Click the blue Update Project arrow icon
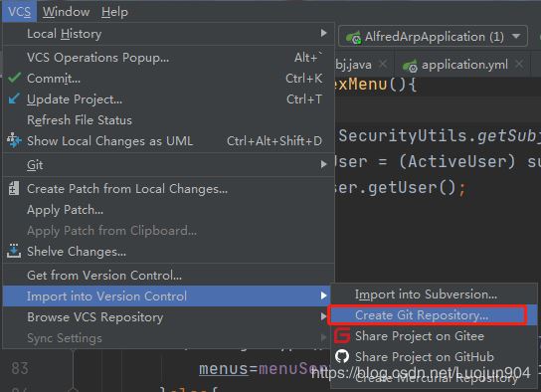This screenshot has width=541, height=392. click(x=14, y=99)
